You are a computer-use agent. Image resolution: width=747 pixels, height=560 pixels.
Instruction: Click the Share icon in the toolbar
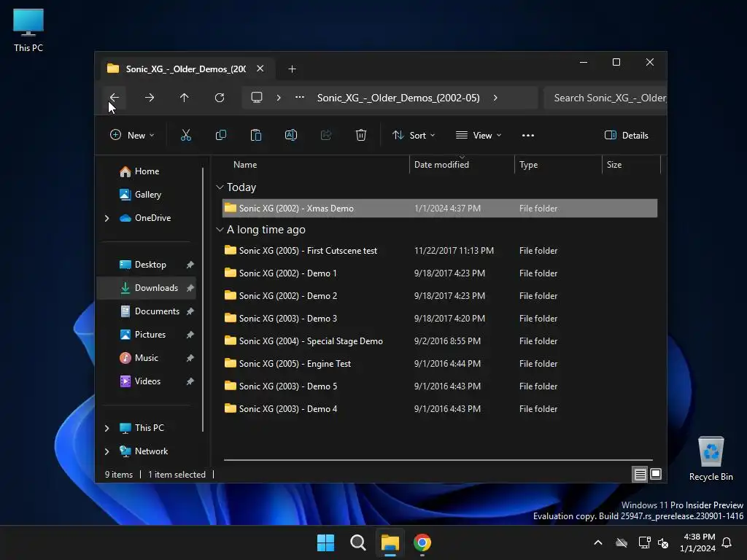(x=326, y=135)
